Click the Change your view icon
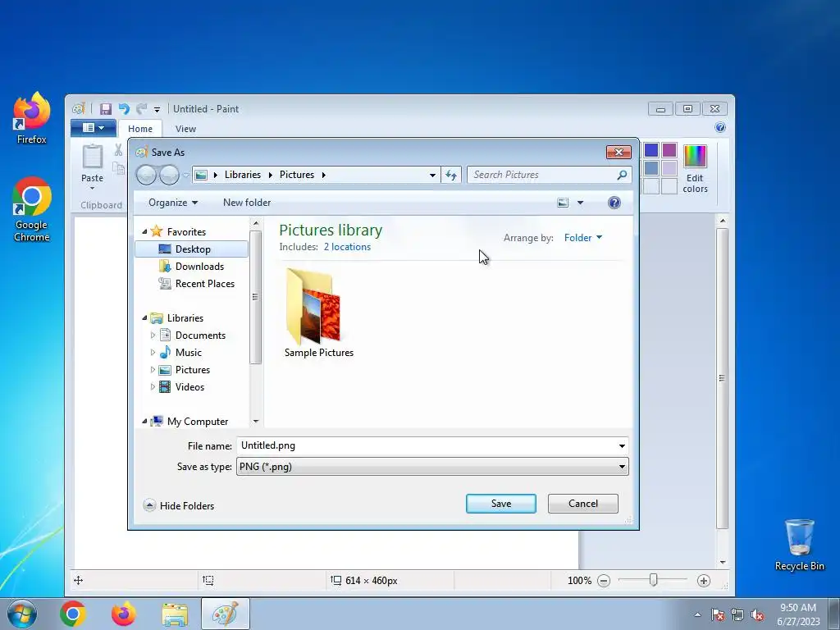 click(x=563, y=203)
